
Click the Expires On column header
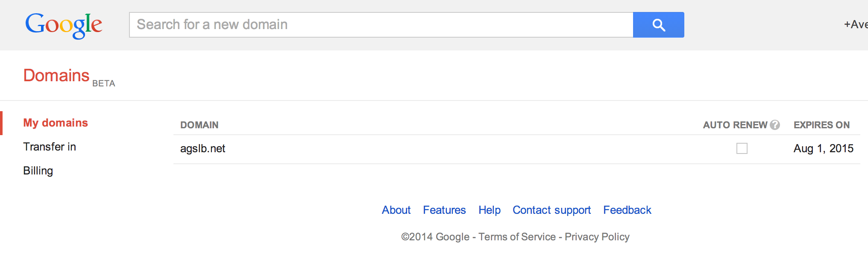pyautogui.click(x=821, y=125)
